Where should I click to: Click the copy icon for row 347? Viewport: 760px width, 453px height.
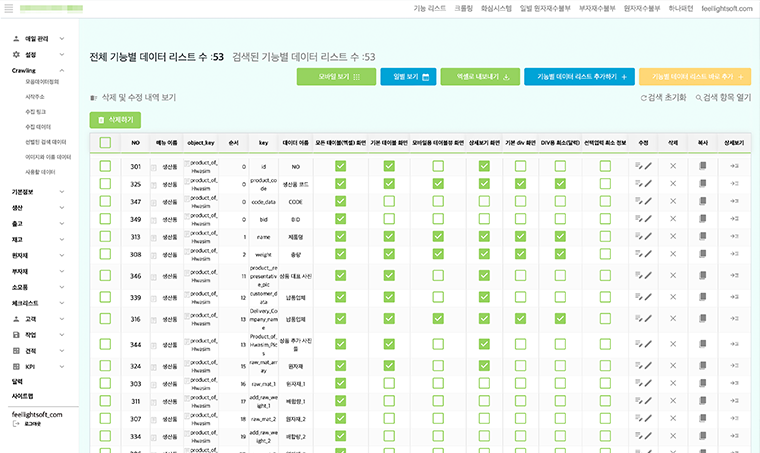pos(703,201)
